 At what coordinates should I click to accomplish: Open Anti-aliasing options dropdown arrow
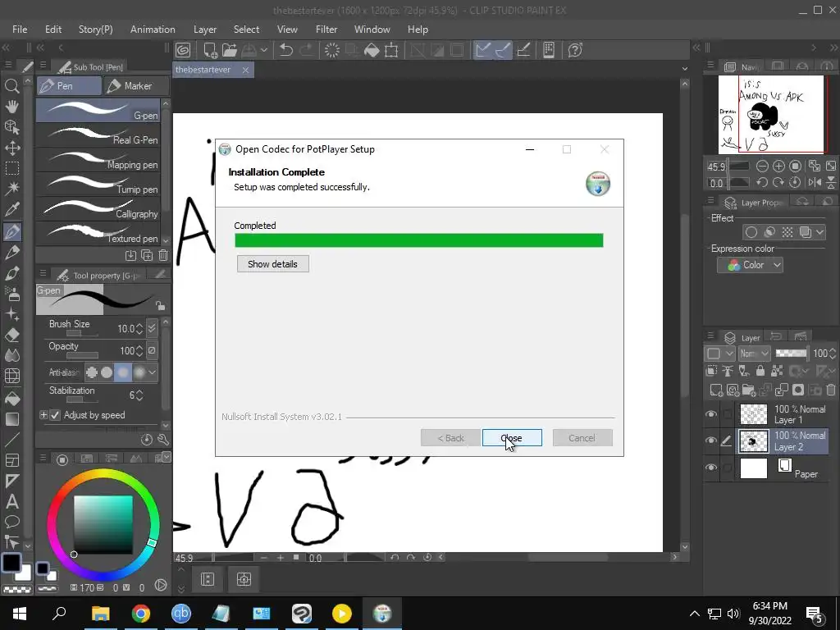pyautogui.click(x=152, y=372)
